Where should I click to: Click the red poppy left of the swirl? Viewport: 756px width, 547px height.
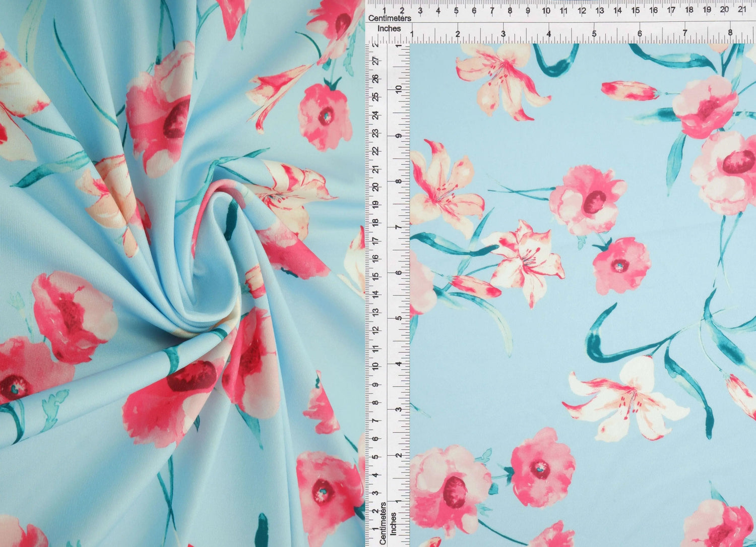(x=73, y=318)
